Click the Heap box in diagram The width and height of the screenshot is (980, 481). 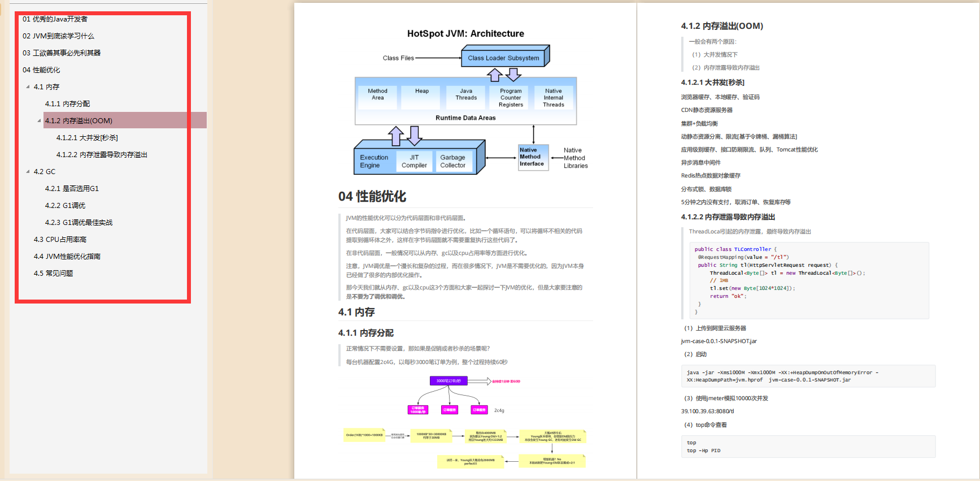pos(421,97)
